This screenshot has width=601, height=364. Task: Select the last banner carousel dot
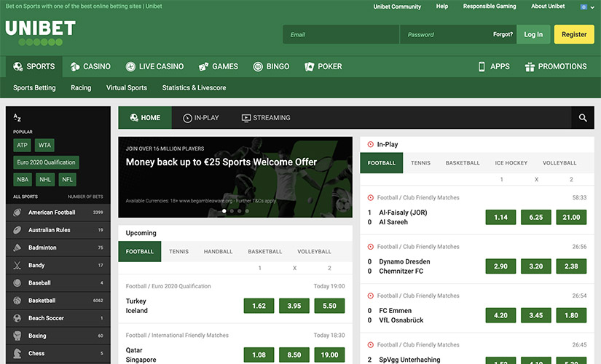[247, 210]
